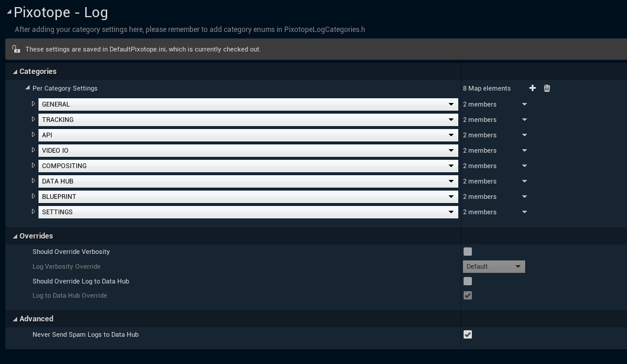Expand the BLUEPRINT map entry

(x=34, y=197)
